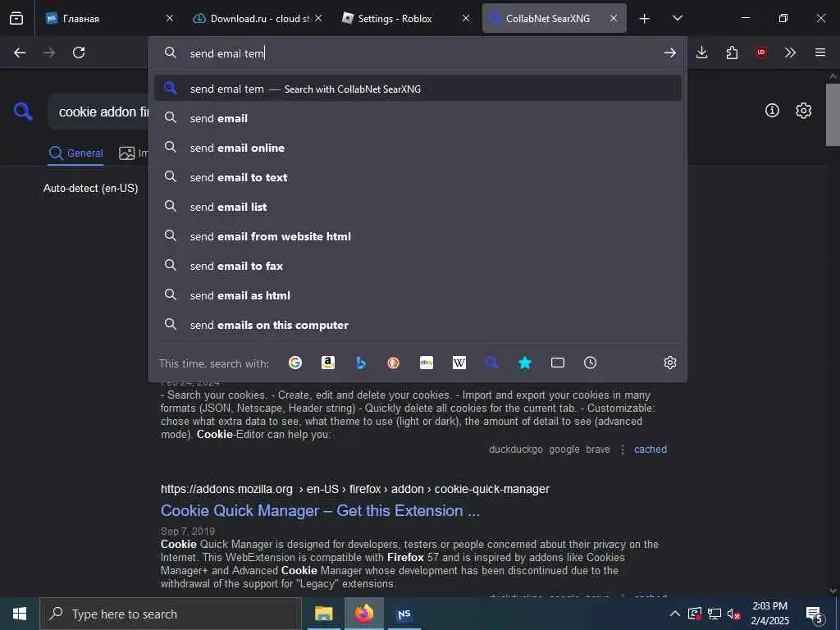This screenshot has width=840, height=630.
Task: Open the Extensions puzzle-piece menu
Action: [732, 52]
